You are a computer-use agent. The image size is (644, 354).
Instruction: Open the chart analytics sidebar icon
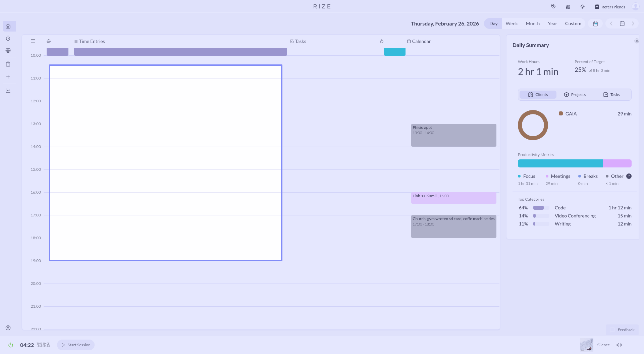point(8,91)
